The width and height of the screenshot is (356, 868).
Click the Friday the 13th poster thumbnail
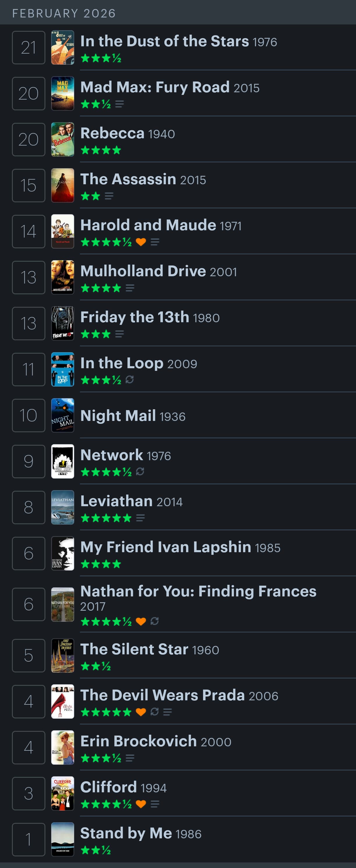[x=63, y=323]
